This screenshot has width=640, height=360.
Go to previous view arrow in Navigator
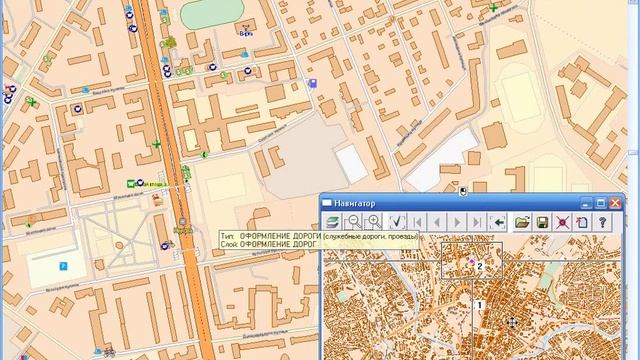click(x=437, y=222)
